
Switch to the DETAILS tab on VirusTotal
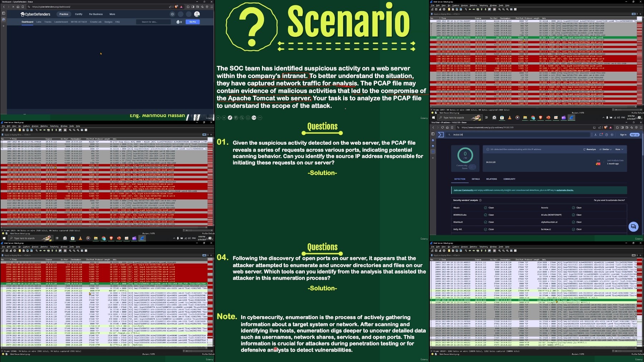(475, 179)
